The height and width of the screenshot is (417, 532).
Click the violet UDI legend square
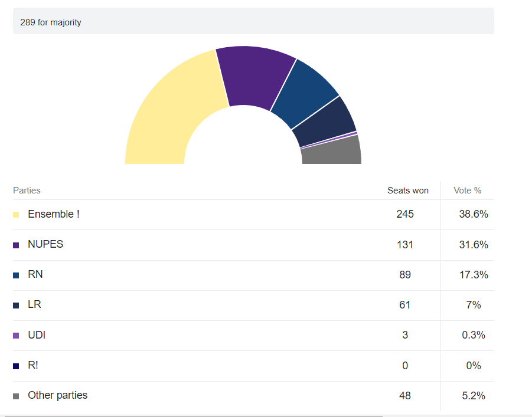(16, 336)
